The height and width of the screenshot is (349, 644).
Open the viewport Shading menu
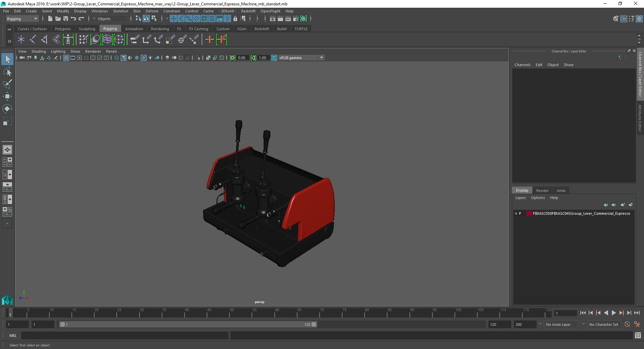click(39, 51)
